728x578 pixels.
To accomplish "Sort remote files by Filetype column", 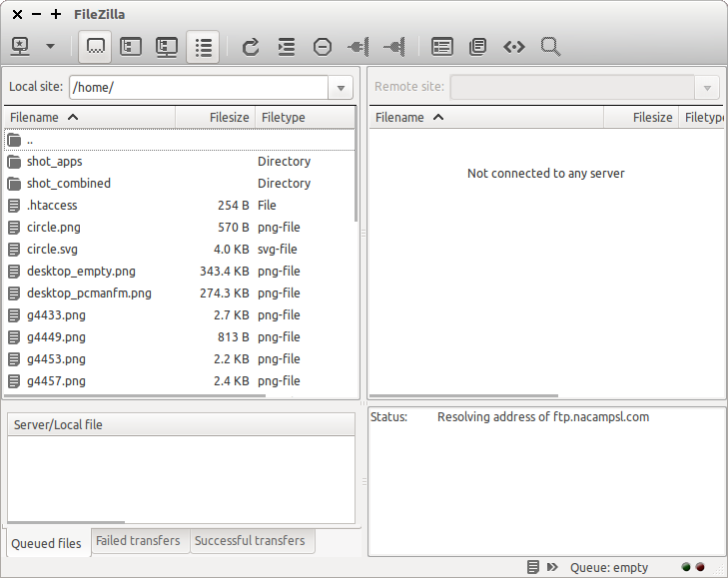I will point(702,118).
